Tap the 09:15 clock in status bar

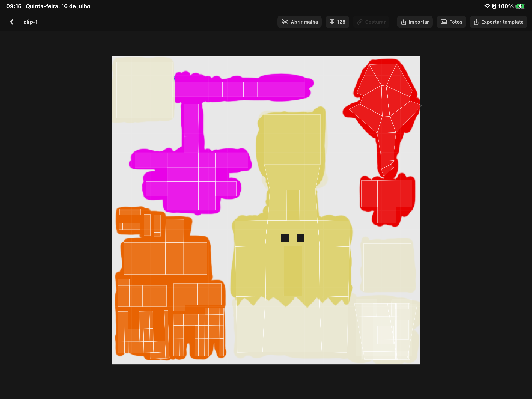14,6
